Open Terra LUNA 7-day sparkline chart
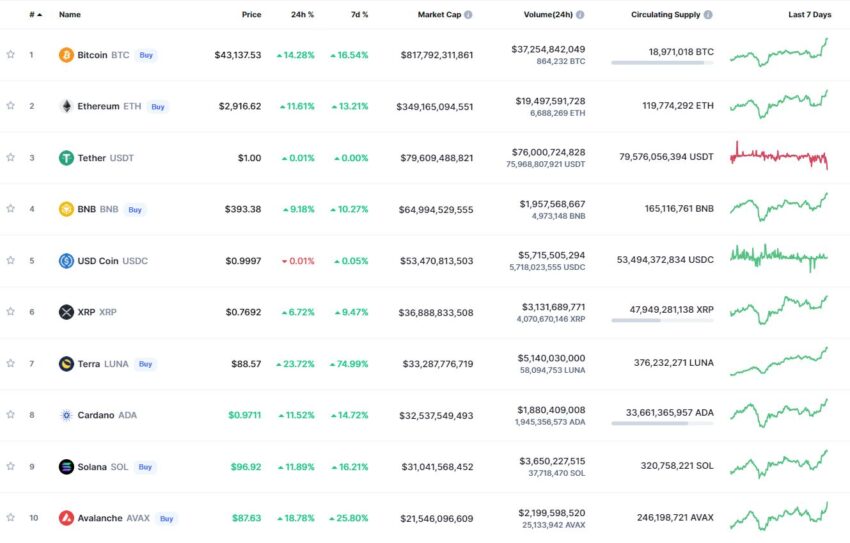This screenshot has height=543, width=850. (779, 361)
